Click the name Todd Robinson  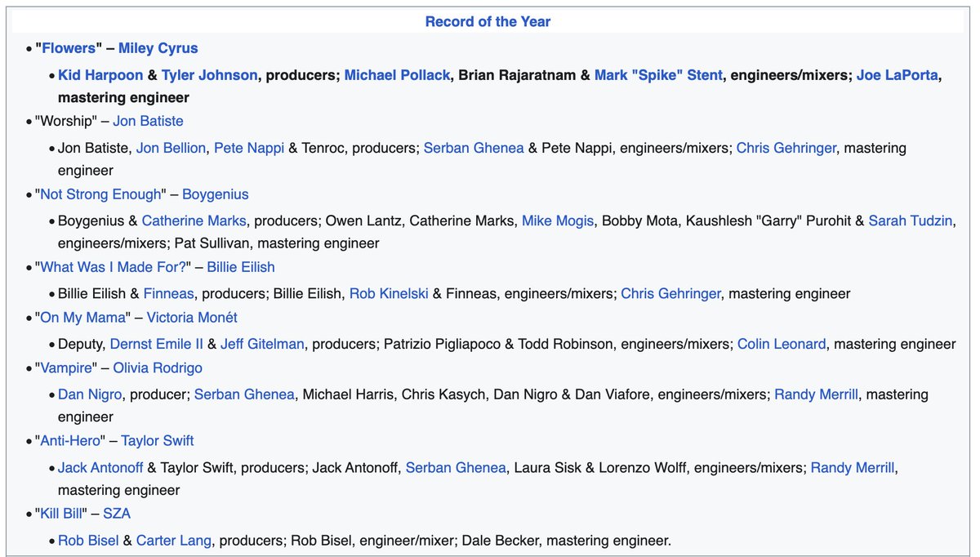coord(565,344)
